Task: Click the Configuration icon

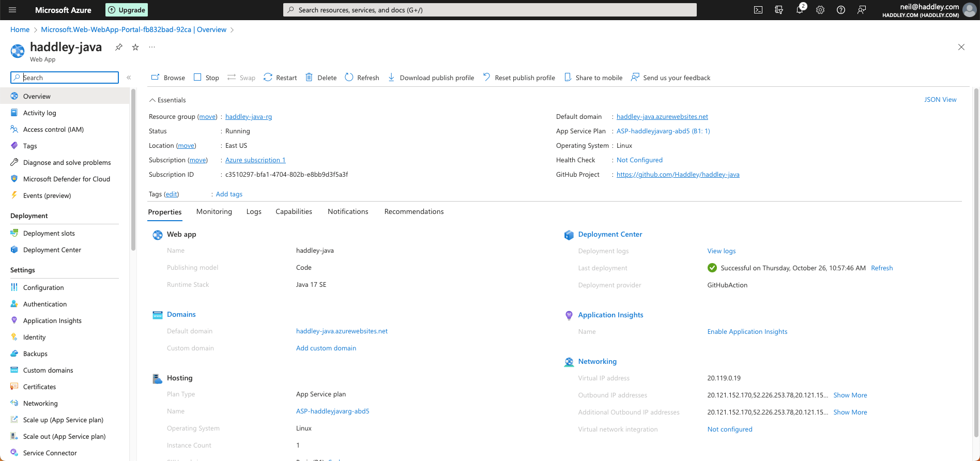Action: point(14,287)
